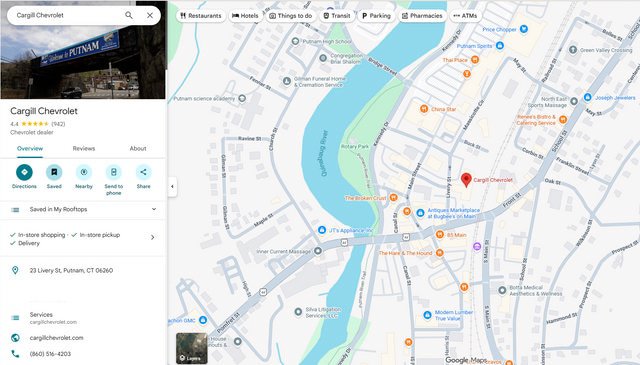Toggle the Layers satellite view thumbnail
Image resolution: width=640 pixels, height=365 pixels.
pos(191,348)
